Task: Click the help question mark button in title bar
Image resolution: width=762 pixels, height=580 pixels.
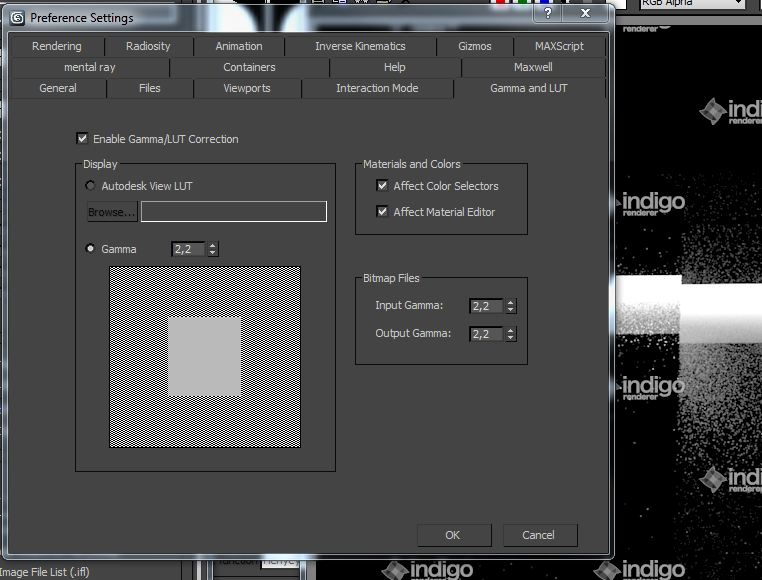Action: [x=548, y=15]
